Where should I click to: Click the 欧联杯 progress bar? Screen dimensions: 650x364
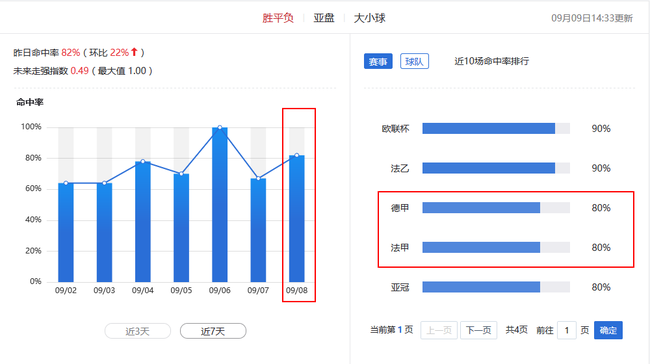point(496,129)
